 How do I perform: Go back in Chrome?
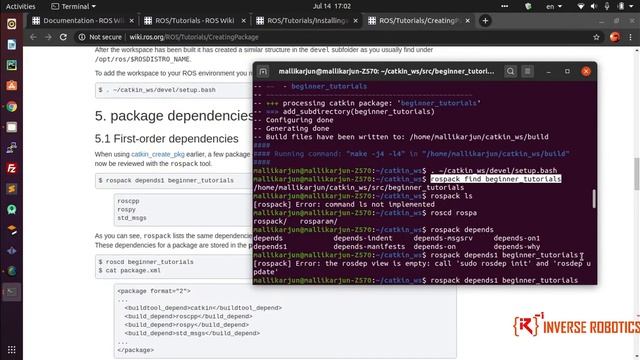[33, 37]
